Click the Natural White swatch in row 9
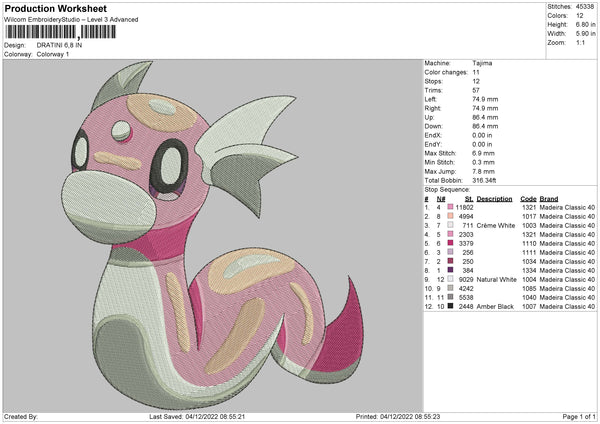The height and width of the screenshot is (424, 600). pyautogui.click(x=450, y=279)
